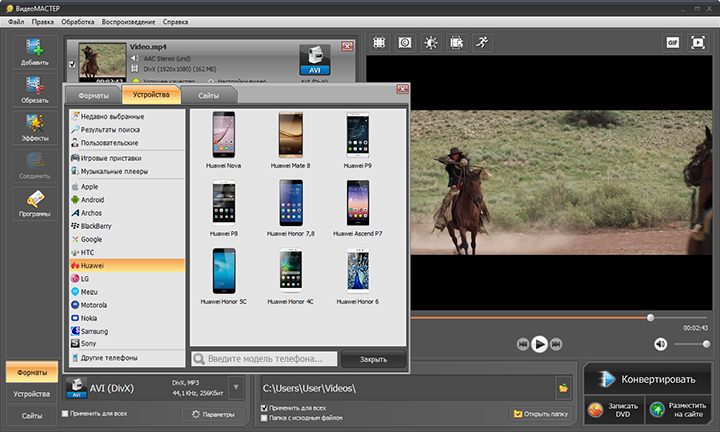This screenshot has width=720, height=432.
Task: Browse the output folder with the folder icon
Action: pos(563,388)
